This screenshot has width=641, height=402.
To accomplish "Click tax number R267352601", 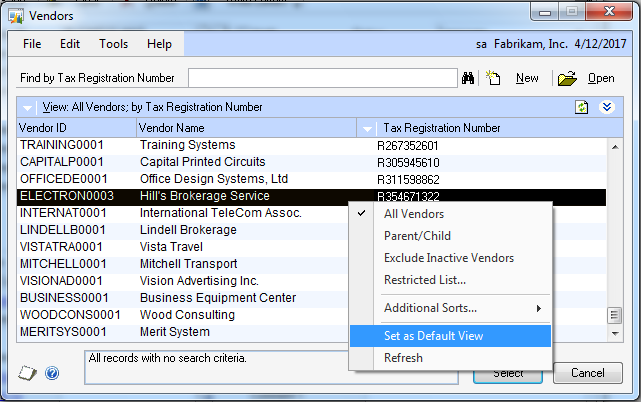I will (408, 146).
